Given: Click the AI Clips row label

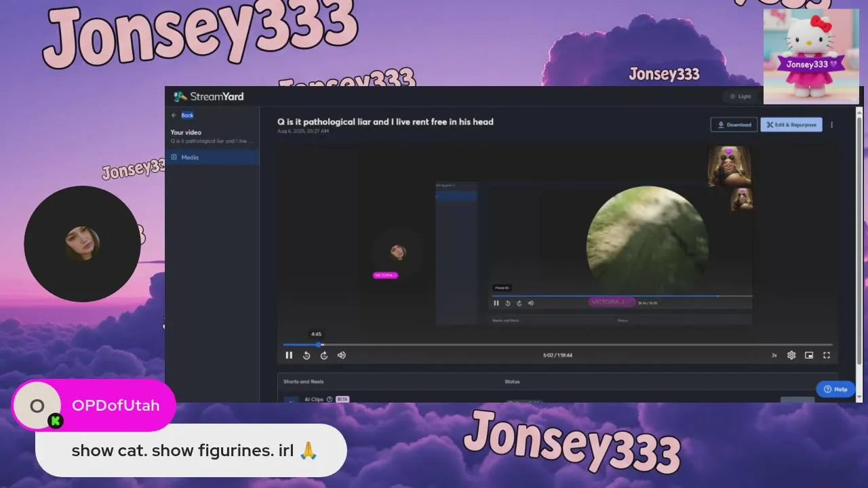Looking at the screenshot, I should [314, 399].
